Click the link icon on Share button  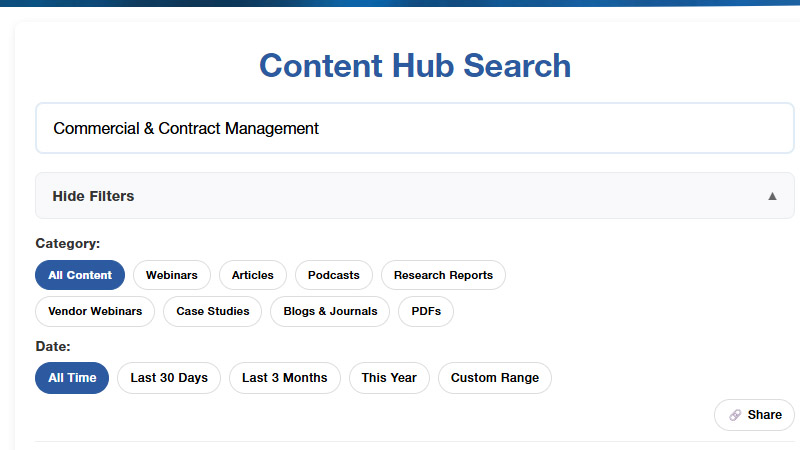pyautogui.click(x=735, y=415)
